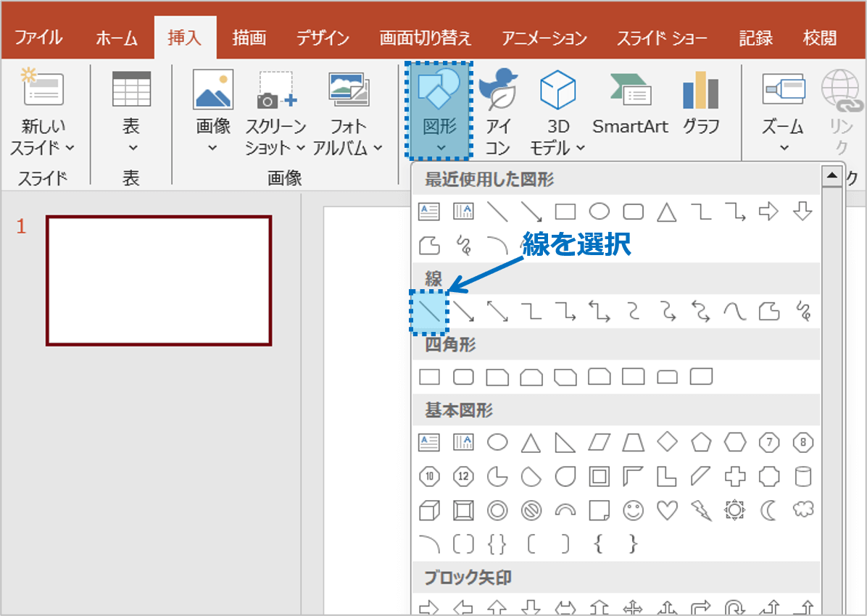Insert a SmartArt graphic

[631, 104]
